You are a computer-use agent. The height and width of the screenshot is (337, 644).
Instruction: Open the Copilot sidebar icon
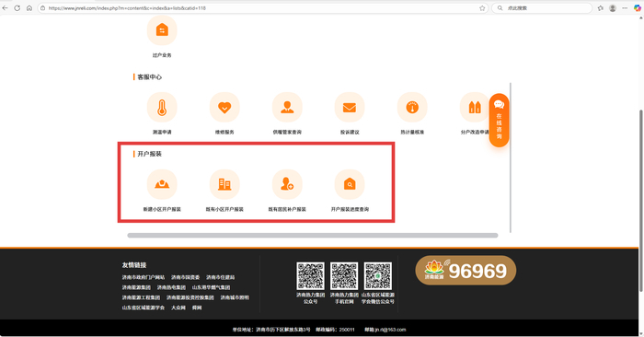[637, 7]
